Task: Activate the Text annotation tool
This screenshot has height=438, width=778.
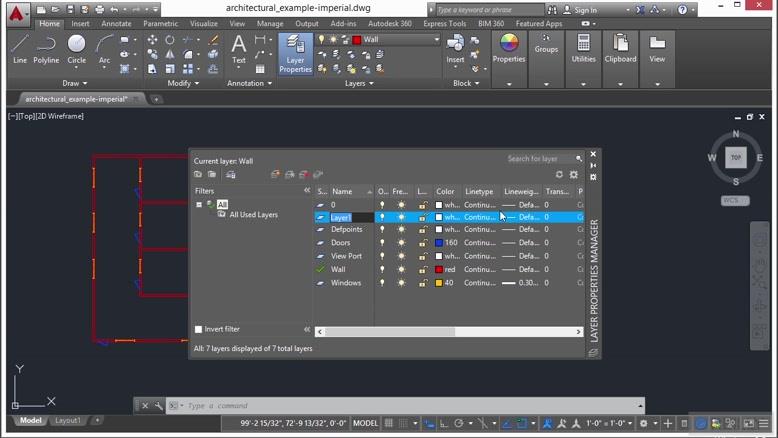Action: point(239,49)
